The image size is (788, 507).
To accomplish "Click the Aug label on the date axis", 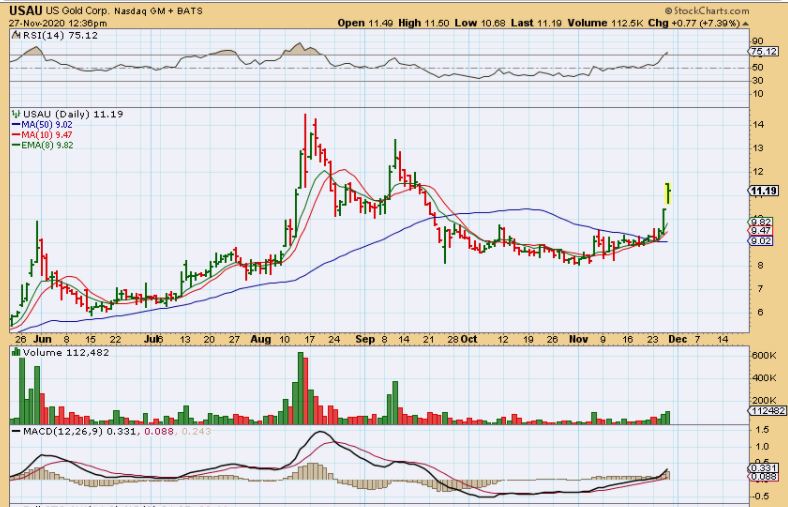I will point(261,339).
